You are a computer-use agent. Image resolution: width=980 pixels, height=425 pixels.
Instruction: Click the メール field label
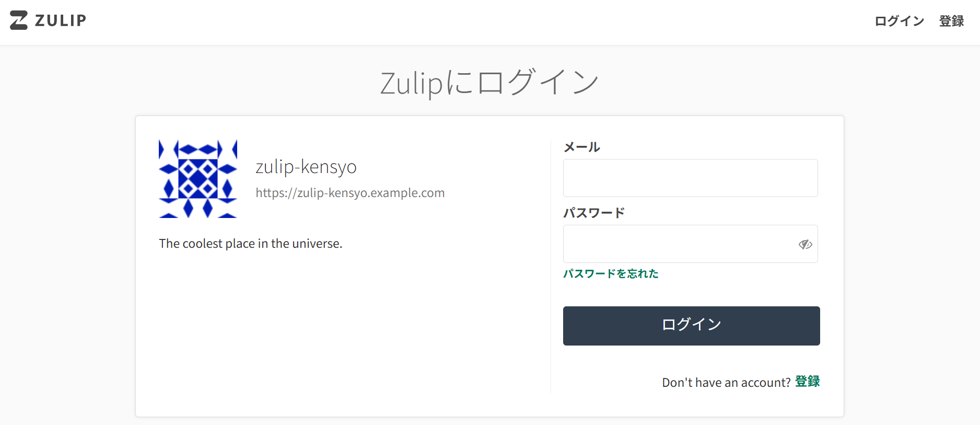pos(581,147)
